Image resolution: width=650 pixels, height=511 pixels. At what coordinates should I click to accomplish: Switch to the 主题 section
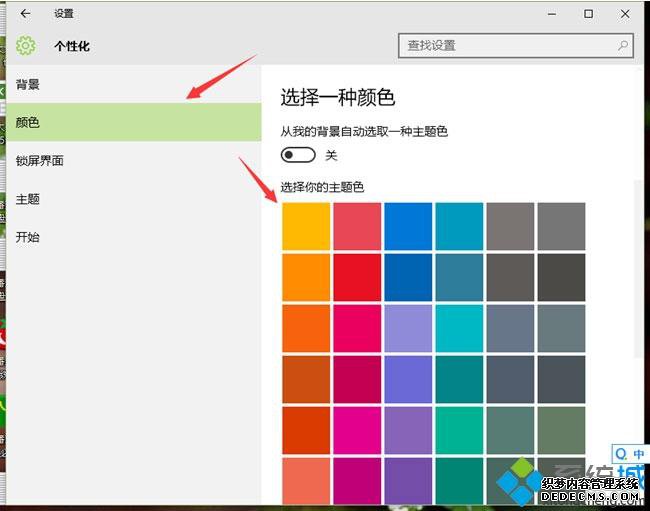133,199
